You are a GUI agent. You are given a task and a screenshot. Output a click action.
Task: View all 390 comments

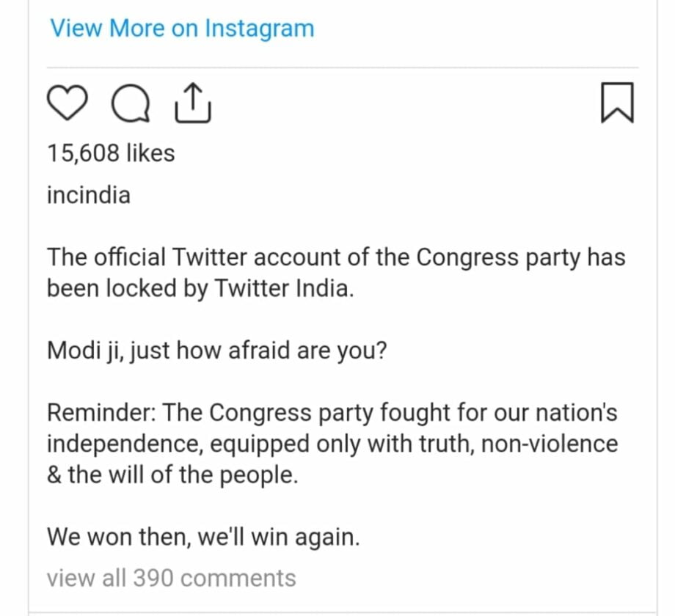171,578
